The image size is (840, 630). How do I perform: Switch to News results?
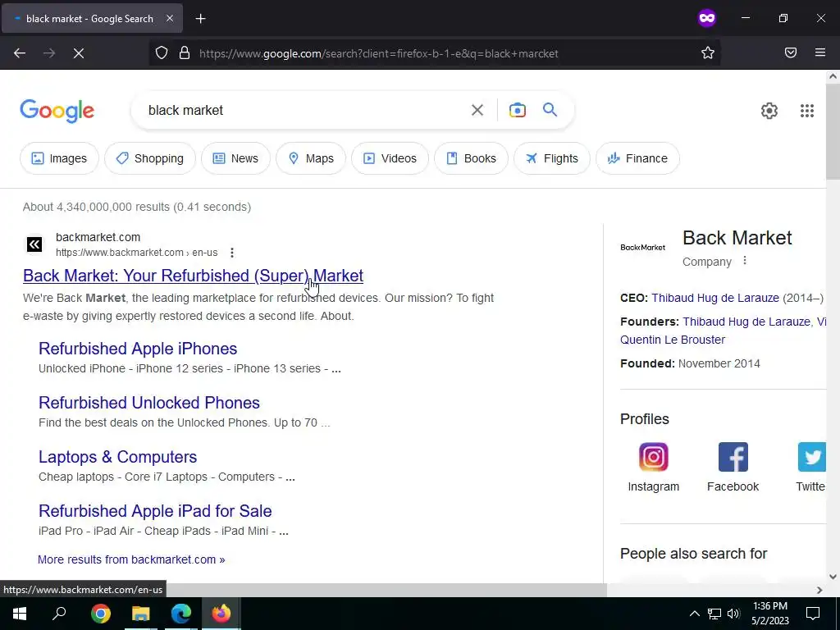pos(235,158)
